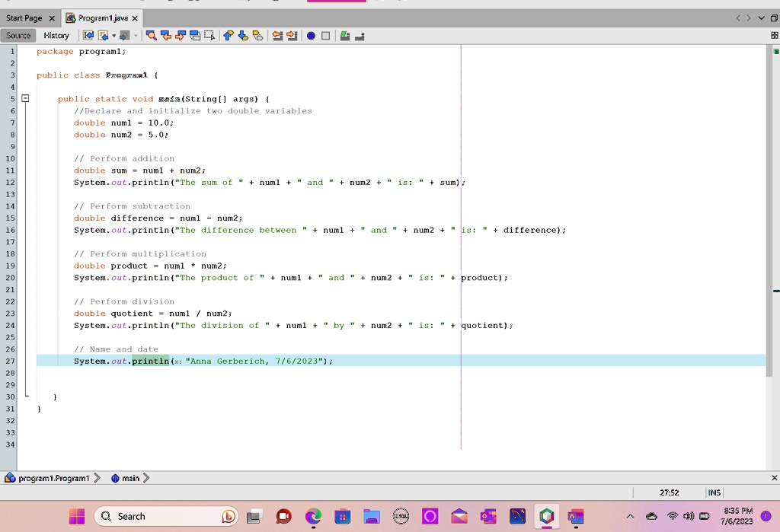Image resolution: width=780 pixels, height=532 pixels.
Task: Maximize the editor window icon
Action: [x=774, y=18]
